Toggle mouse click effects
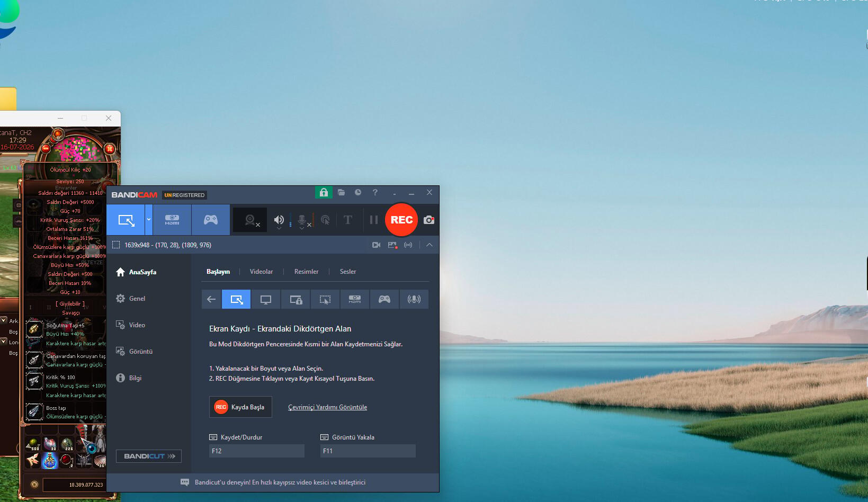 coord(325,220)
